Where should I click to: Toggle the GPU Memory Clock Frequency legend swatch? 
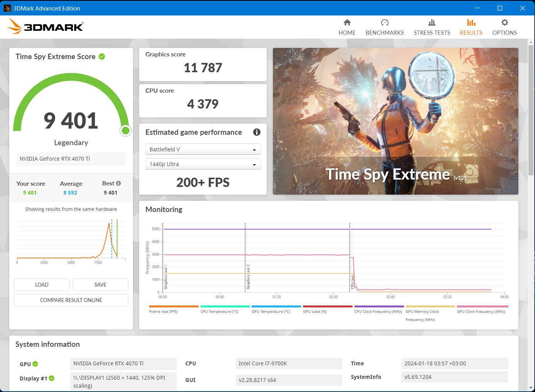point(430,307)
